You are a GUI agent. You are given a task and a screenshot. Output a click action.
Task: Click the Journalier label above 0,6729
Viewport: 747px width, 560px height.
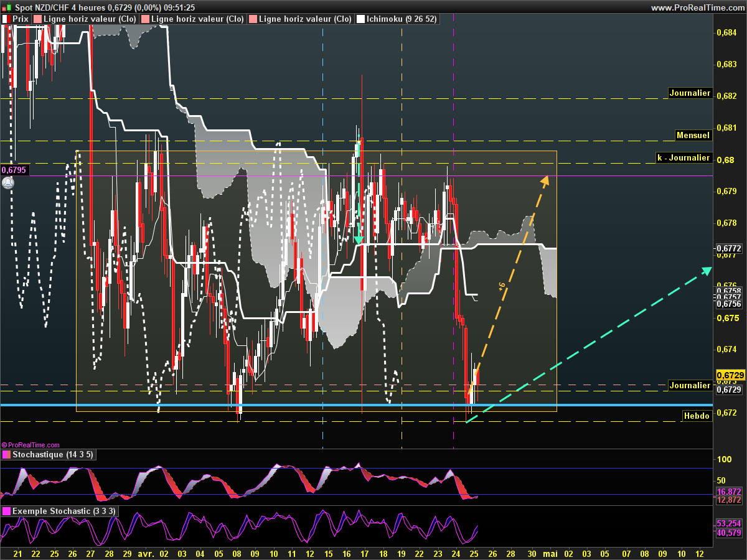690,385
